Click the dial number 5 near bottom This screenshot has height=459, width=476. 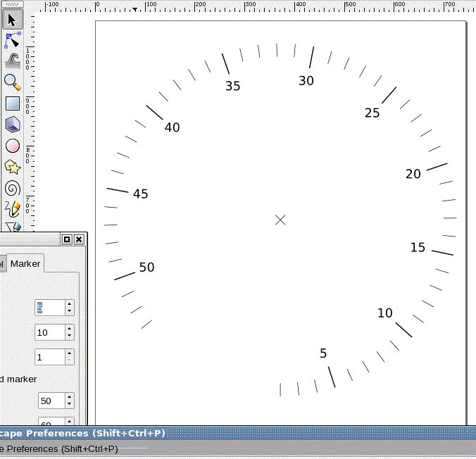pos(323,353)
